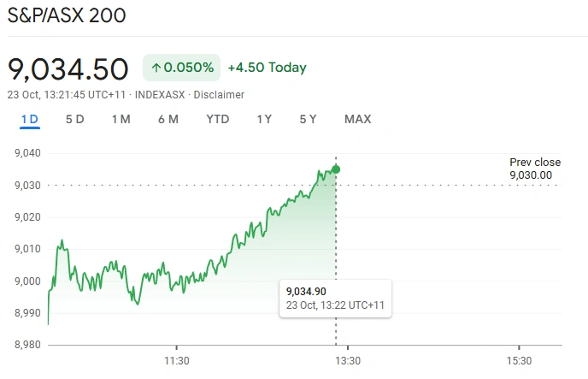Screen dimensions: 588x379
Task: Switch to the 5D chart view
Action: point(75,119)
